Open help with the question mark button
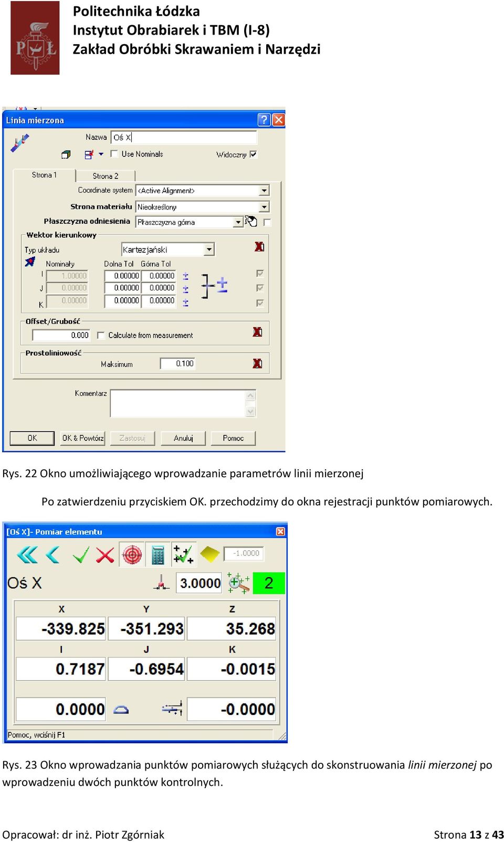This screenshot has height=842, width=504. tap(264, 120)
